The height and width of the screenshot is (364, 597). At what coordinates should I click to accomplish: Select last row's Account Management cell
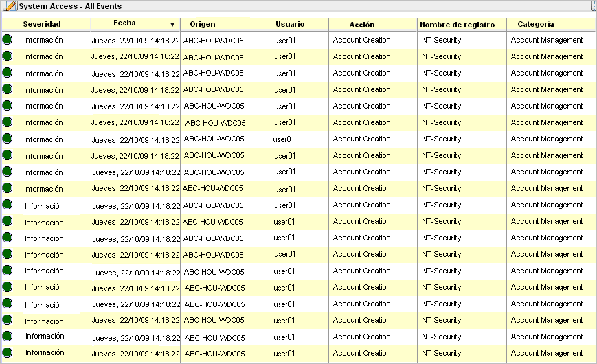547,353
